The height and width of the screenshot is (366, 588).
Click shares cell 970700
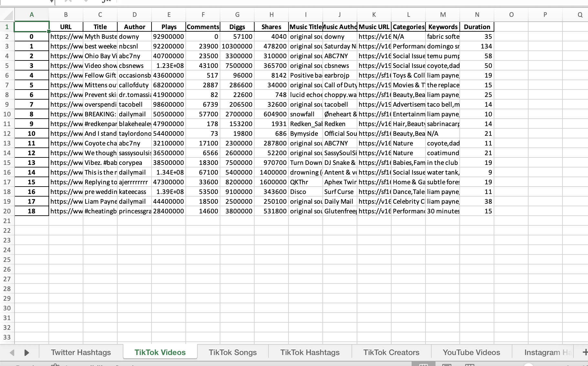(271, 163)
